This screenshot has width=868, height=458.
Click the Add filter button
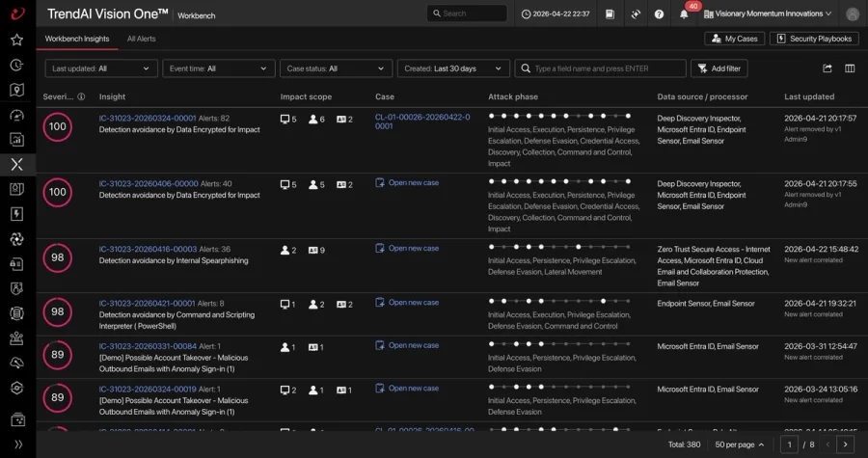(x=719, y=68)
